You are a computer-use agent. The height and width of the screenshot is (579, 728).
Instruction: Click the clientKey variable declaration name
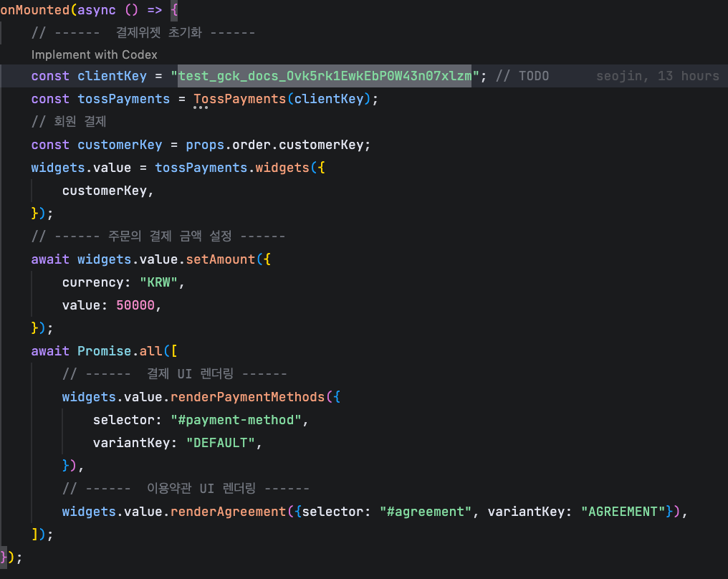112,76
